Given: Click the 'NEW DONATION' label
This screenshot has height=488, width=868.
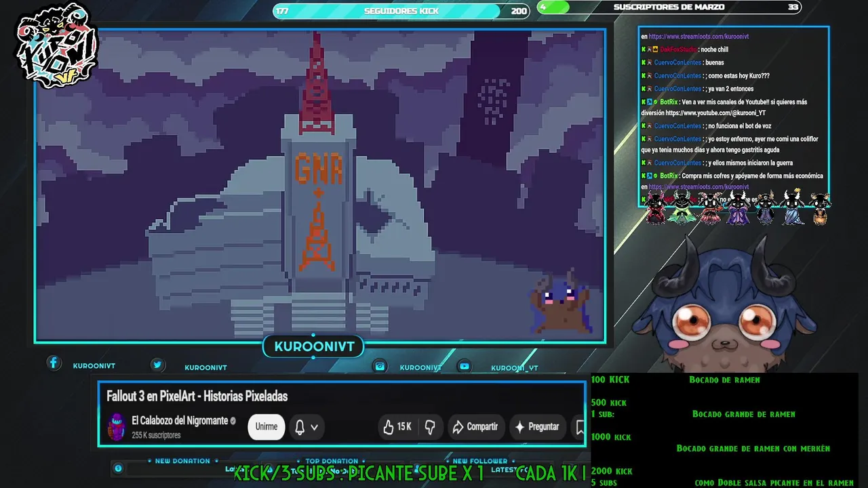Looking at the screenshot, I should 182,461.
